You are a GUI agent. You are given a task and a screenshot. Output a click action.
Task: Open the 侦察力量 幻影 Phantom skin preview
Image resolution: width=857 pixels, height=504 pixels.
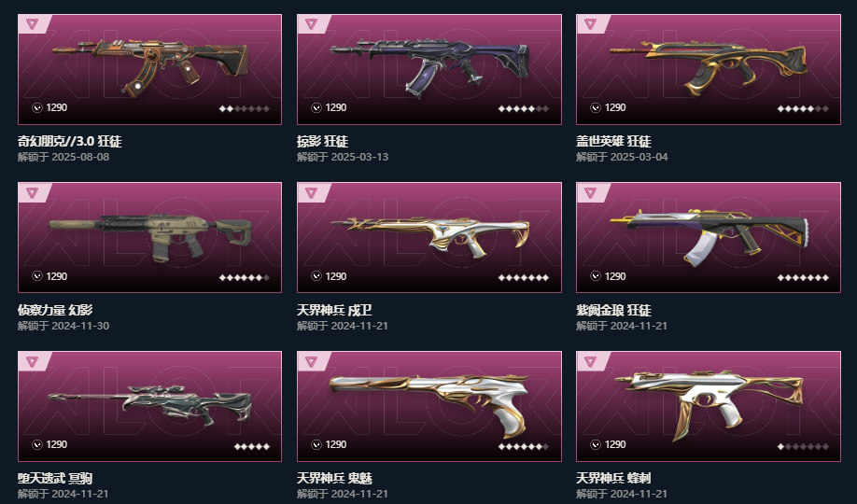(x=150, y=236)
